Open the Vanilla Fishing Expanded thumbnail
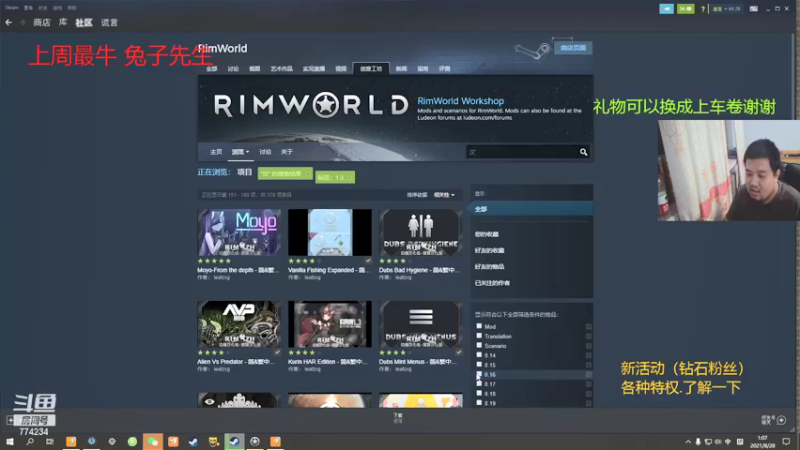The height and width of the screenshot is (450, 800). (x=330, y=232)
